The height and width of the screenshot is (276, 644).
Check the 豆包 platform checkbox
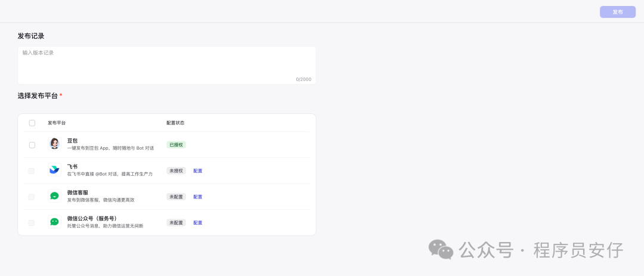(x=32, y=145)
